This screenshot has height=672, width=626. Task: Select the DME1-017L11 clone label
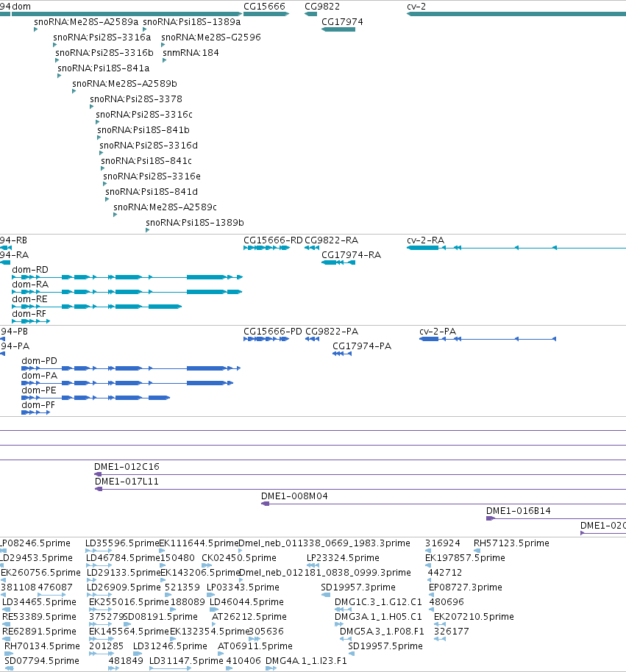[x=127, y=482]
